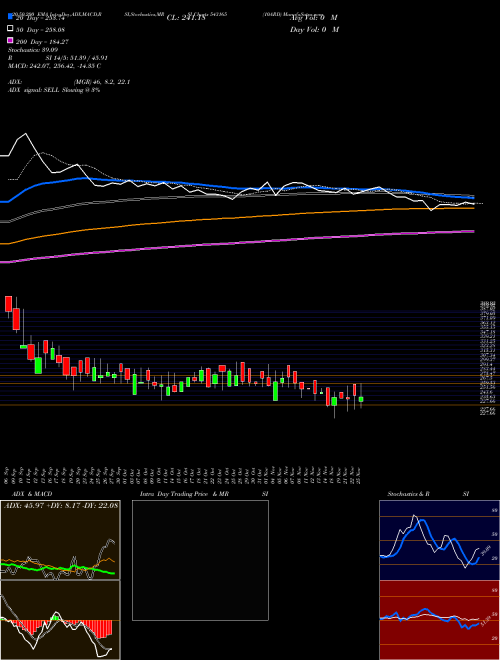Click the 'ADX & MACD' panel title

(x=32, y=494)
